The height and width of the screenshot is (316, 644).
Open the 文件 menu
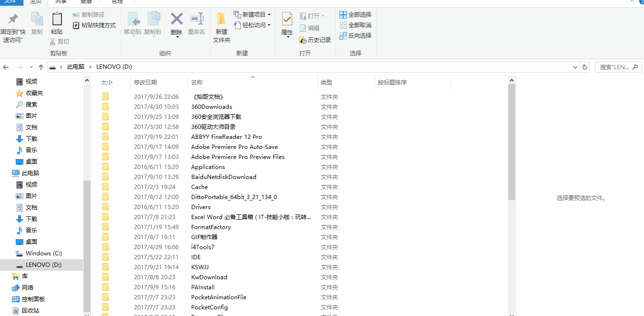(10, 2)
